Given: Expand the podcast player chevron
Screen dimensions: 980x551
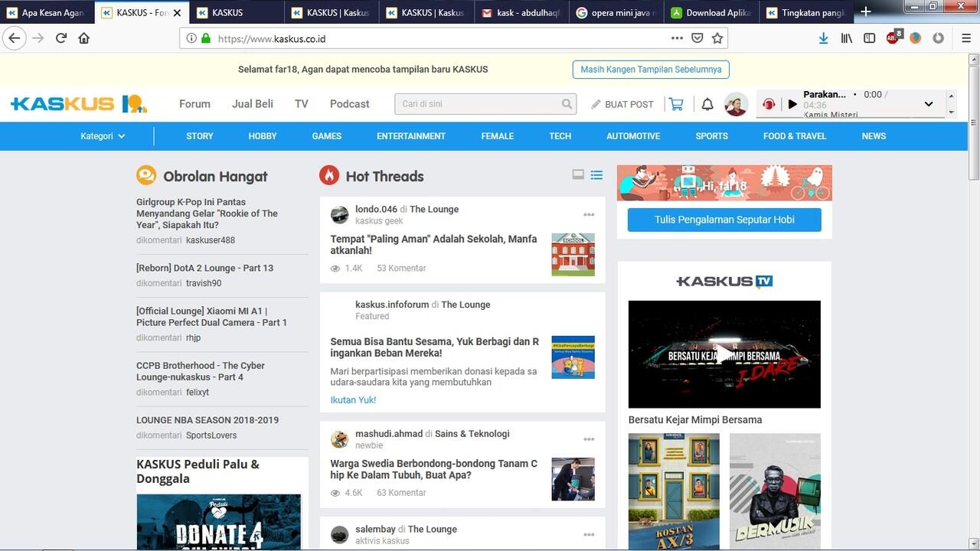Looking at the screenshot, I should [929, 104].
